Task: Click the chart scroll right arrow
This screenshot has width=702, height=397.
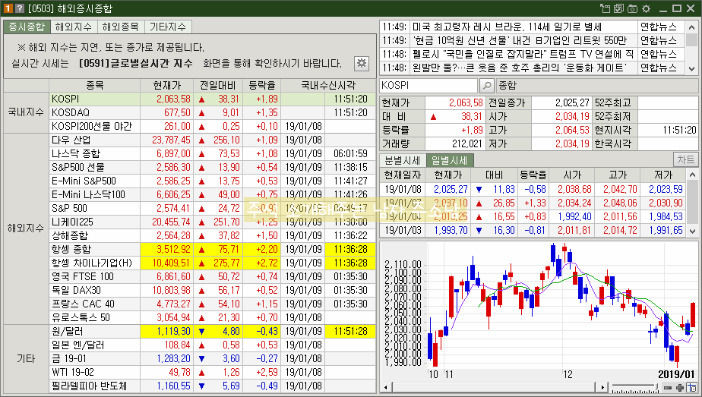Action: tap(603, 388)
